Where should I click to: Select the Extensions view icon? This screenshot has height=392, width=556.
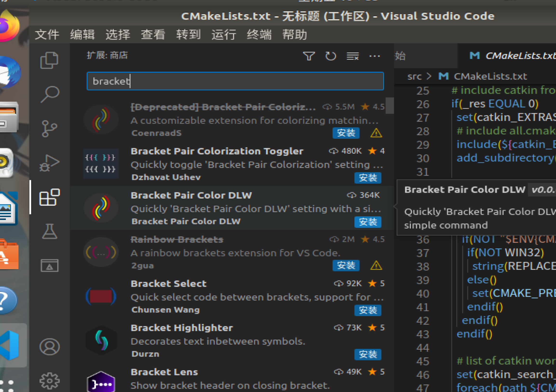coord(49,197)
